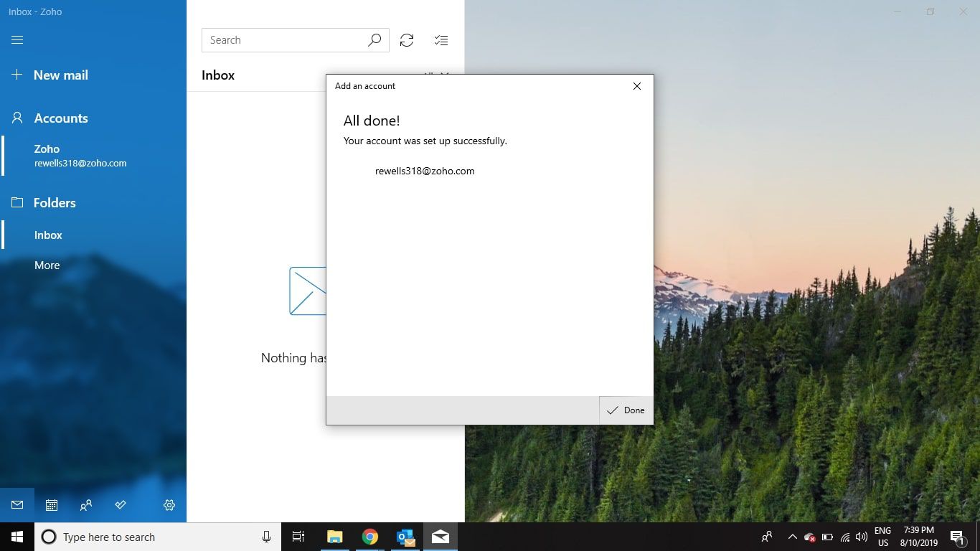Click the magnifier search icon
The width and height of the screenshot is (980, 551).
coord(374,40)
